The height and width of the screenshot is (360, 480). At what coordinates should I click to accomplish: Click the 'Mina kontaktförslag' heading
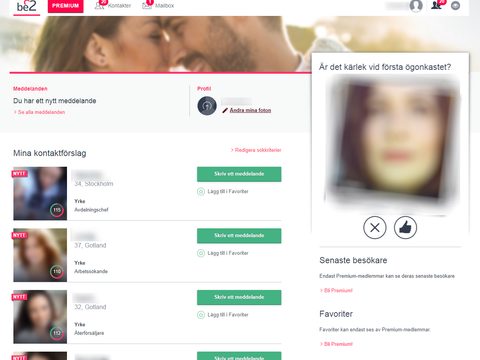[x=50, y=153]
